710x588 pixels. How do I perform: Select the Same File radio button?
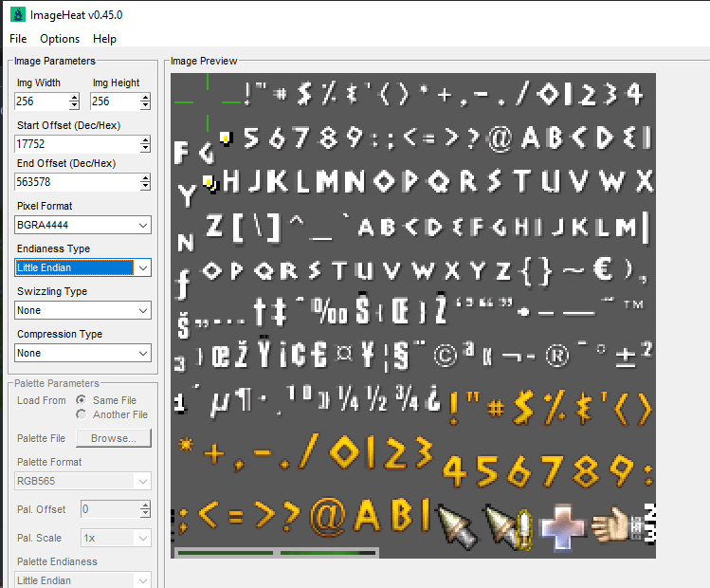tap(82, 400)
